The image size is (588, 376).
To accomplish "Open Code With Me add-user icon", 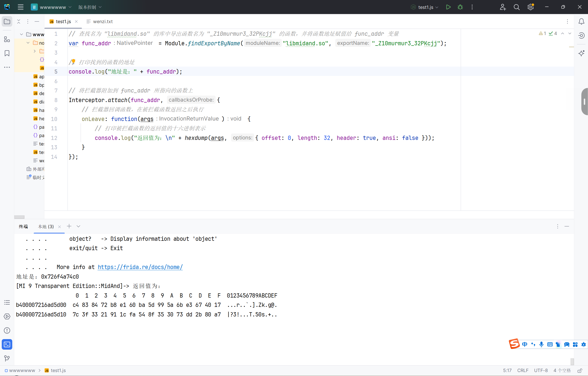I will click(503, 7).
